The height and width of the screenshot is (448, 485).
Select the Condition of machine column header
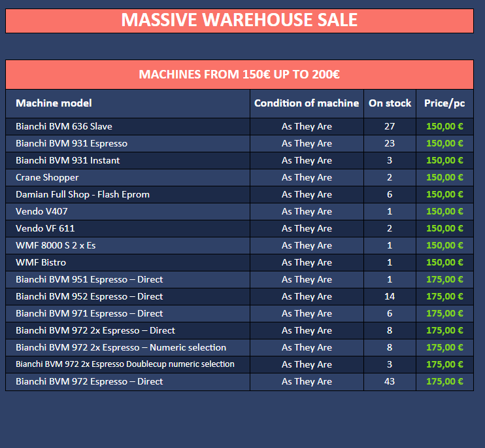pyautogui.click(x=307, y=103)
